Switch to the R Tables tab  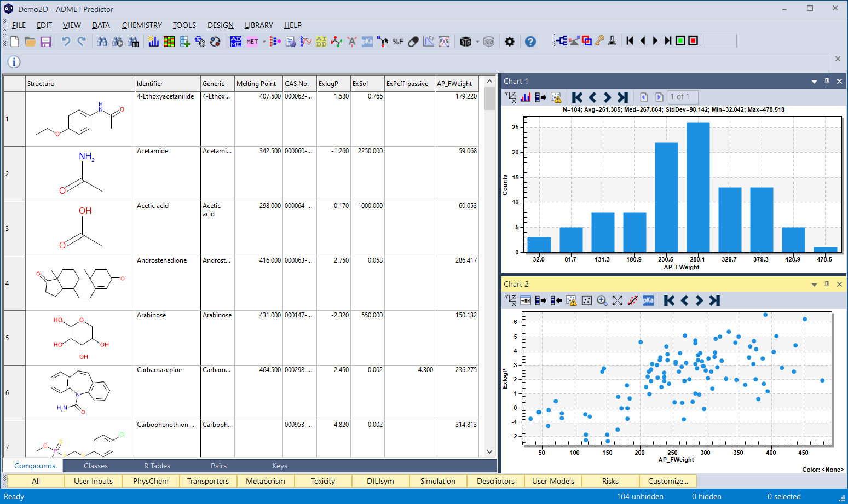[x=157, y=466]
